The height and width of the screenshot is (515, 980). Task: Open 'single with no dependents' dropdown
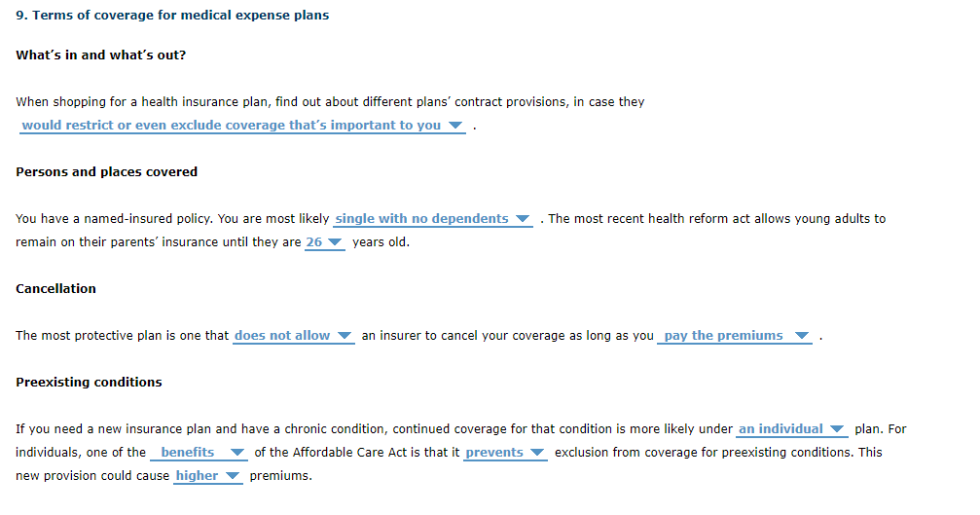point(432,219)
